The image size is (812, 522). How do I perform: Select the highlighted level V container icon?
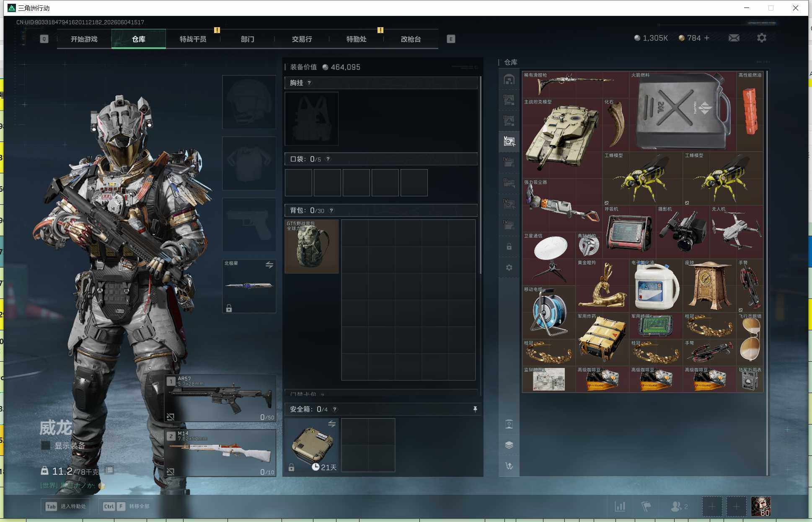coord(509,141)
